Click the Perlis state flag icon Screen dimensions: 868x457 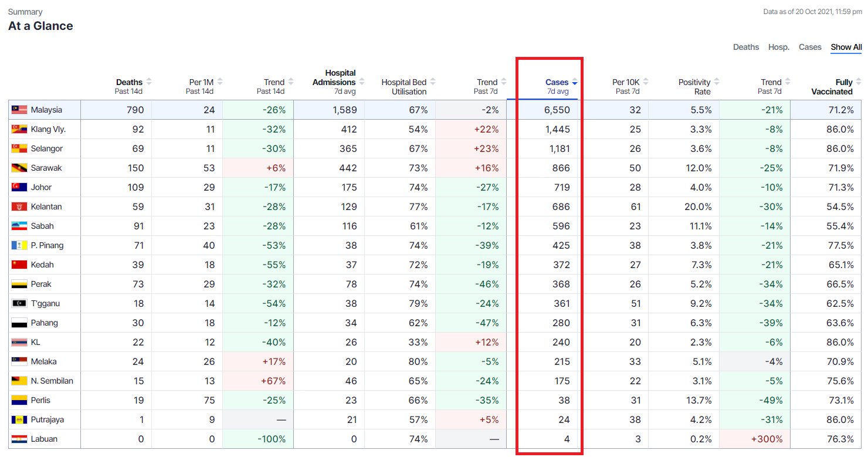tap(19, 400)
